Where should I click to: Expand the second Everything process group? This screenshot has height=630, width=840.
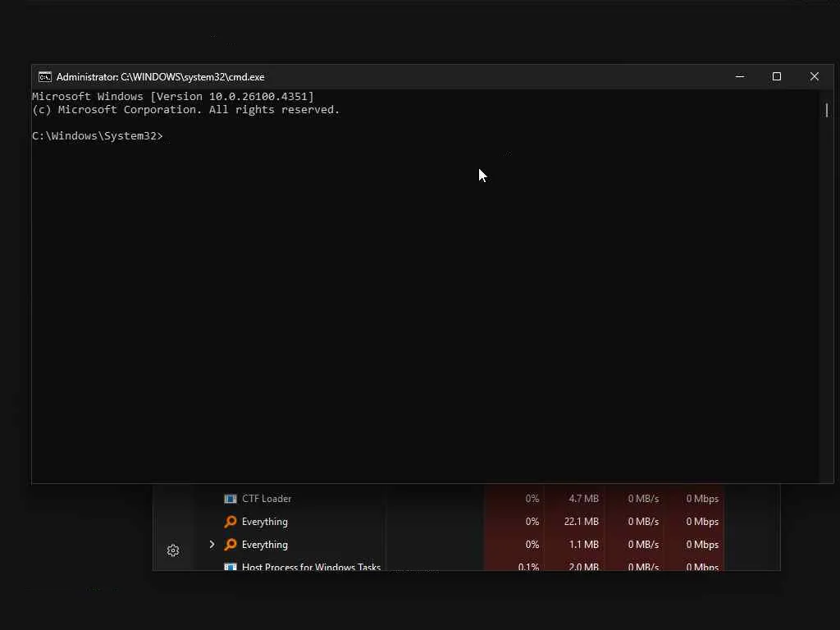coord(212,545)
